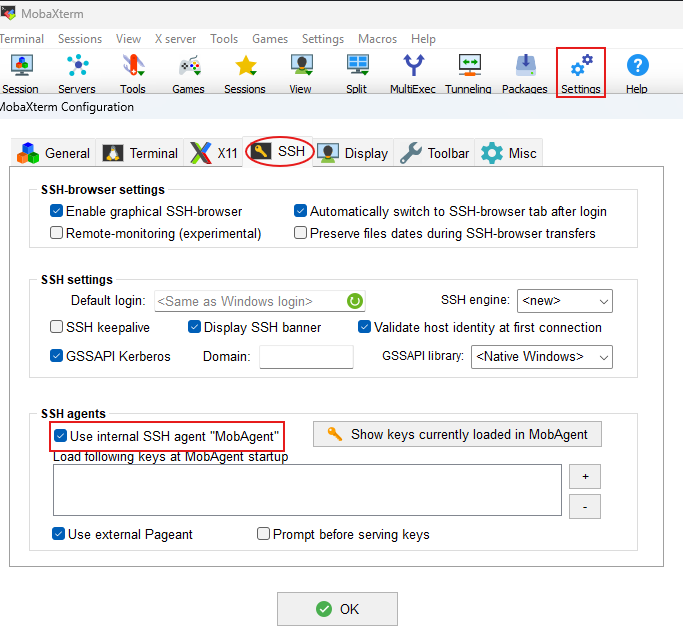Switch to the Terminal configuration tab

(x=140, y=153)
